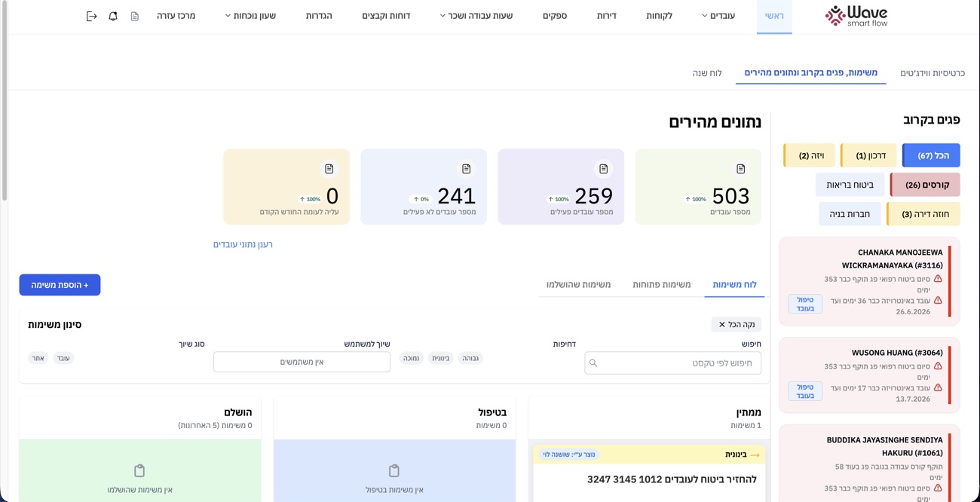
Task: Click the נקה הכל button
Action: pyautogui.click(x=737, y=325)
